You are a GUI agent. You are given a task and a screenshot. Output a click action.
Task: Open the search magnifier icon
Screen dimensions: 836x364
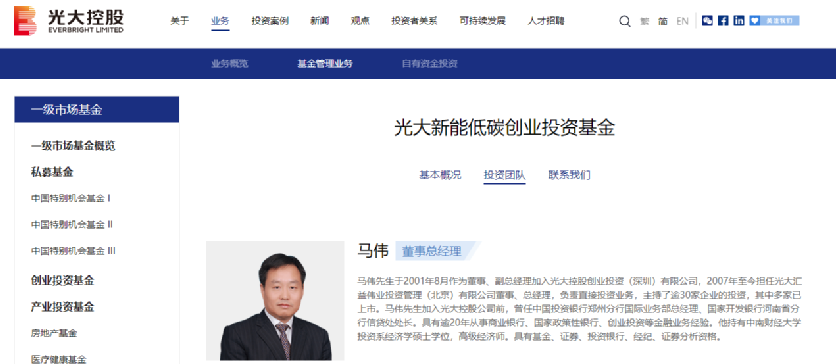point(624,21)
